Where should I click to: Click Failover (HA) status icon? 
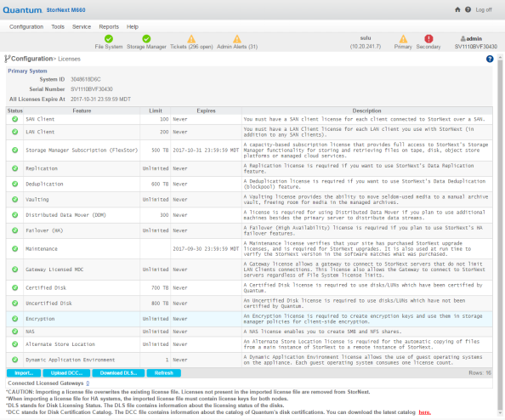pos(14,230)
